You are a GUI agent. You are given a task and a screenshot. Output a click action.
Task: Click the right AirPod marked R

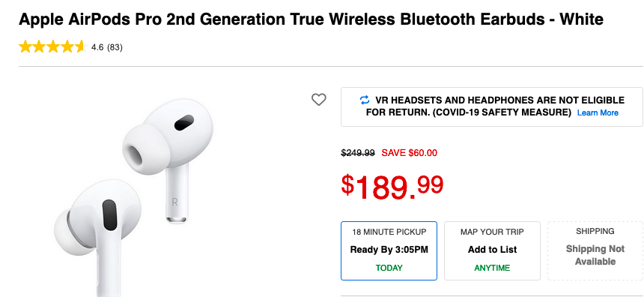coord(168,160)
